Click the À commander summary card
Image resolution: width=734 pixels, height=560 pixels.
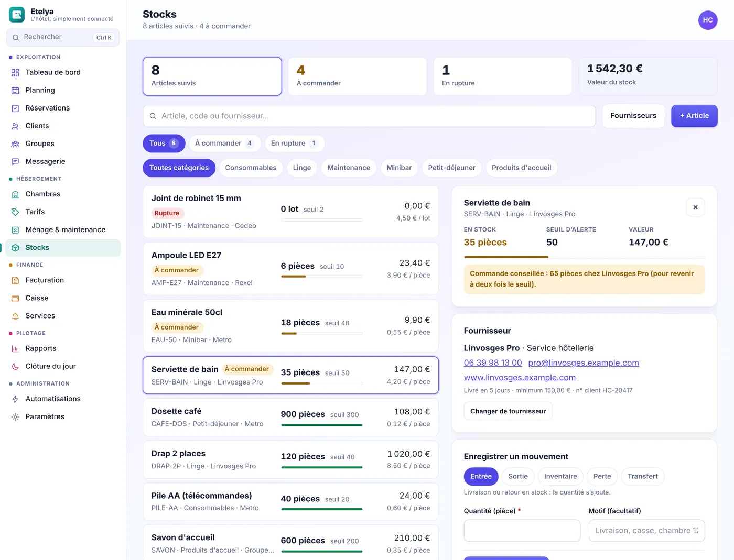[358, 76]
